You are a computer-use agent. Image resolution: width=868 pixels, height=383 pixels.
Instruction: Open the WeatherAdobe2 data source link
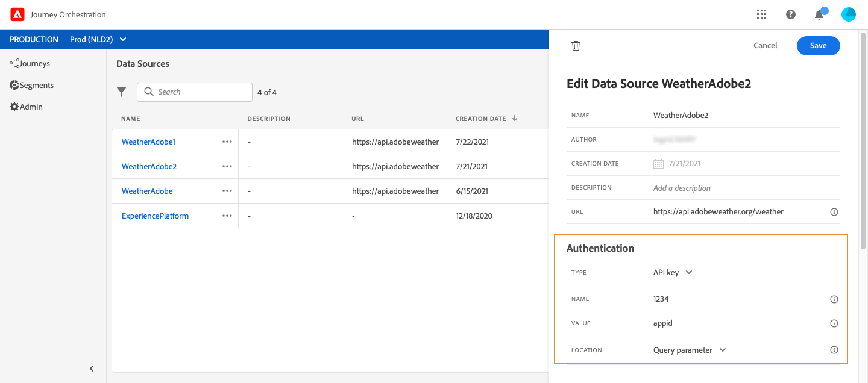click(x=149, y=166)
